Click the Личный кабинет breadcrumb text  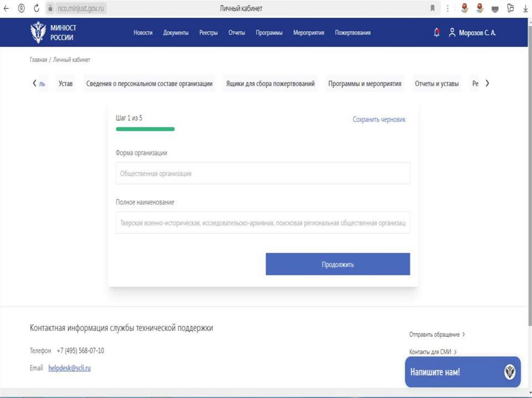pos(72,60)
